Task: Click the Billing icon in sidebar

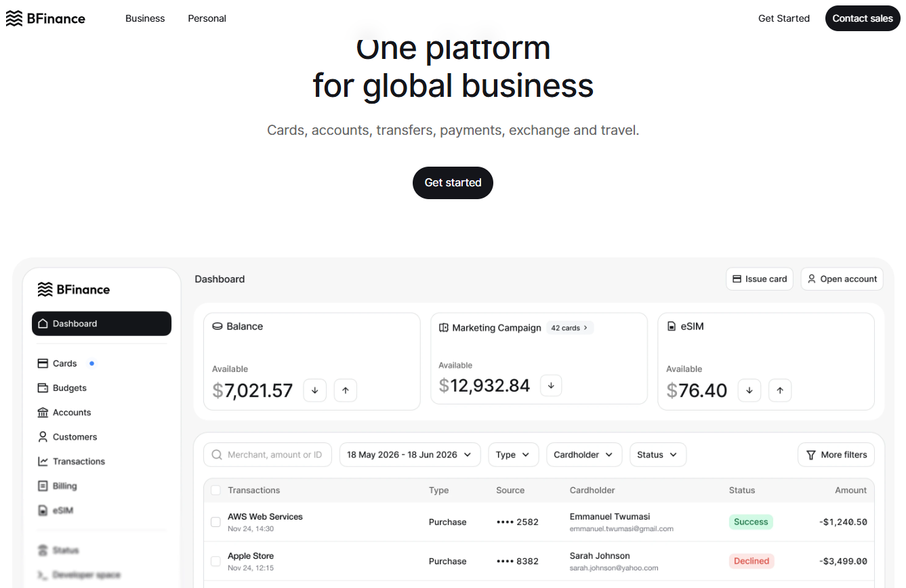Action: pyautogui.click(x=43, y=486)
